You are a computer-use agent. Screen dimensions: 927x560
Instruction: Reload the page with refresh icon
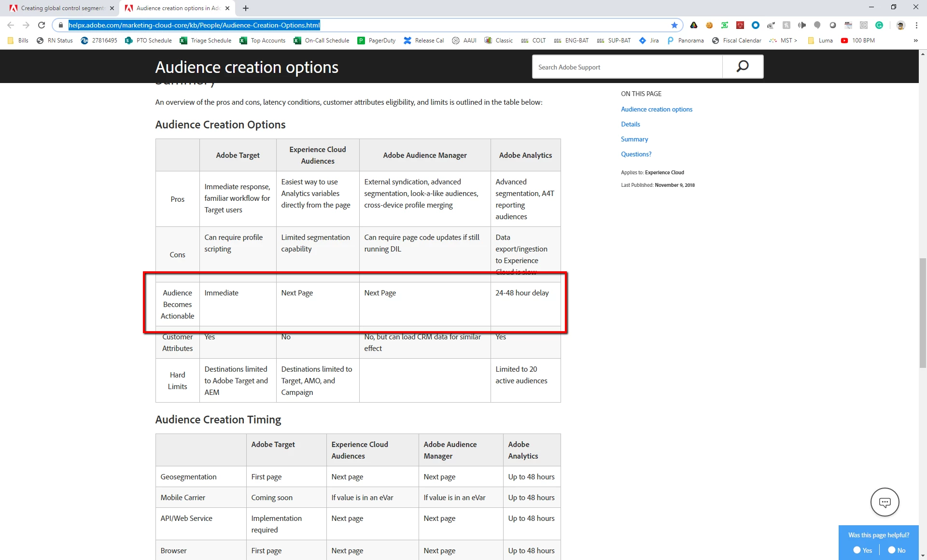[x=42, y=25]
